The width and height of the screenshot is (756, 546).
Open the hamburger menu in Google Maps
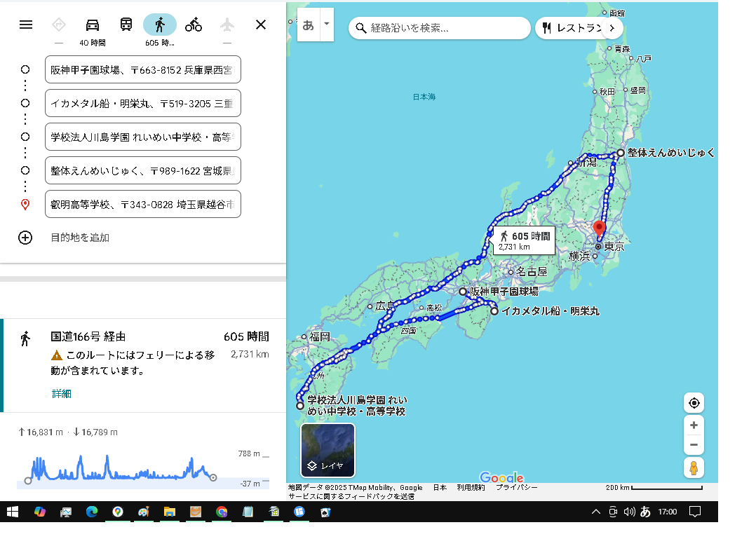tap(26, 25)
